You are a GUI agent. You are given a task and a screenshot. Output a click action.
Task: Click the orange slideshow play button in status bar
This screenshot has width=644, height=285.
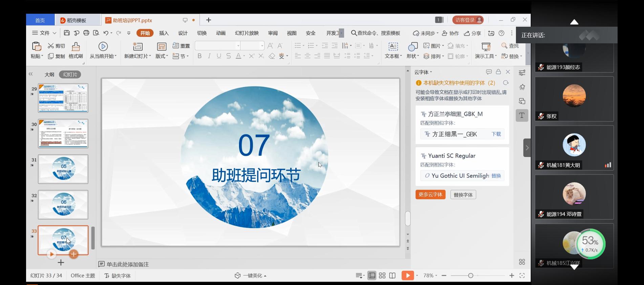pyautogui.click(x=407, y=276)
